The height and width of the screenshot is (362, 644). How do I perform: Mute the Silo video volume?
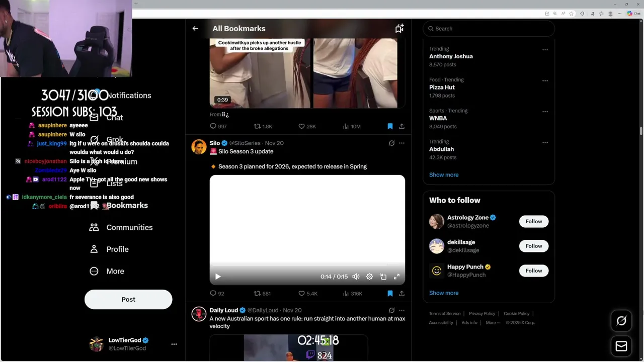point(356,277)
